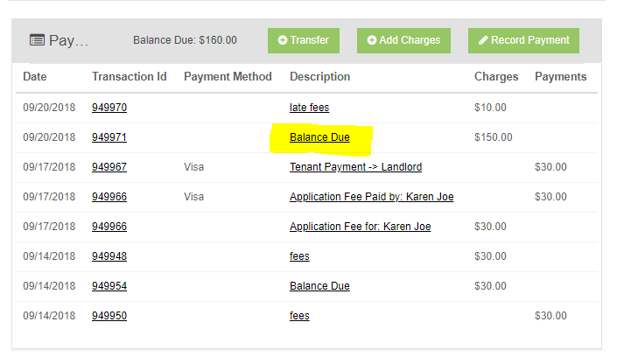This screenshot has width=617, height=364.
Task: Open Application Fee Paid by: Karen Joe
Action: (x=371, y=197)
